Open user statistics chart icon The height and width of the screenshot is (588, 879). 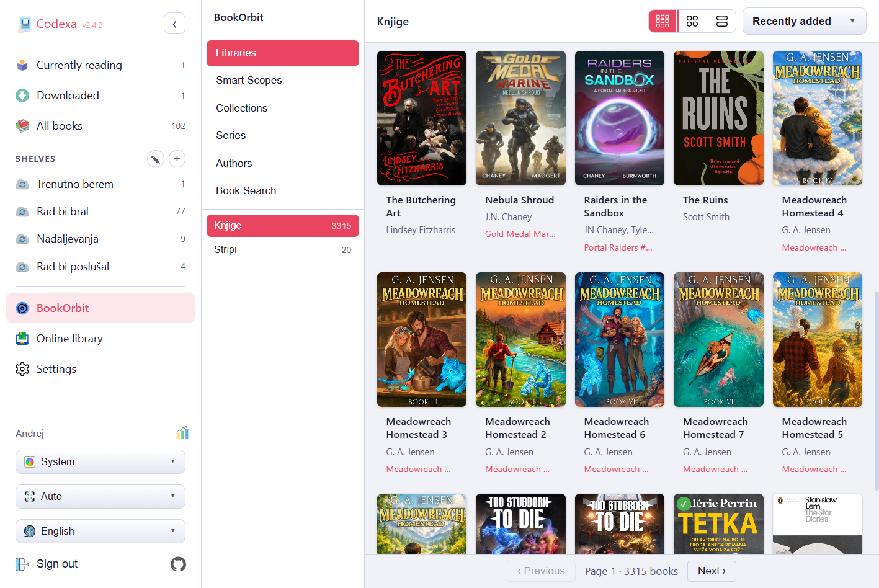(182, 433)
